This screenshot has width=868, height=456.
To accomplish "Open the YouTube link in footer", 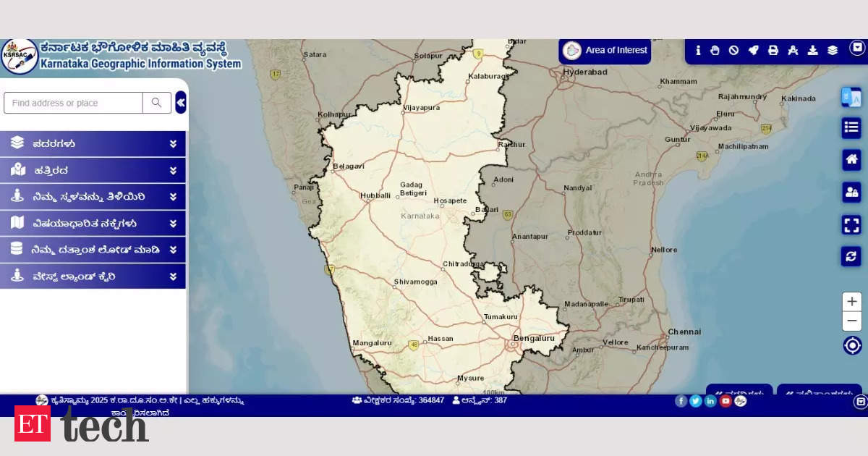I will tap(726, 401).
